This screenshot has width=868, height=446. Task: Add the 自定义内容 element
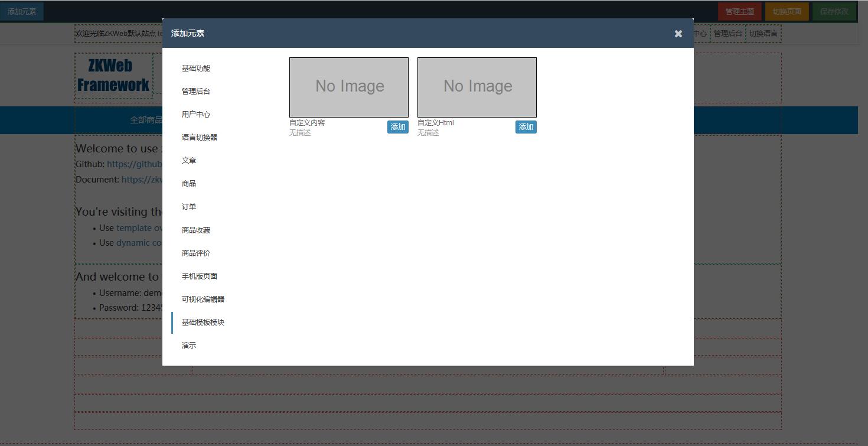coord(398,127)
